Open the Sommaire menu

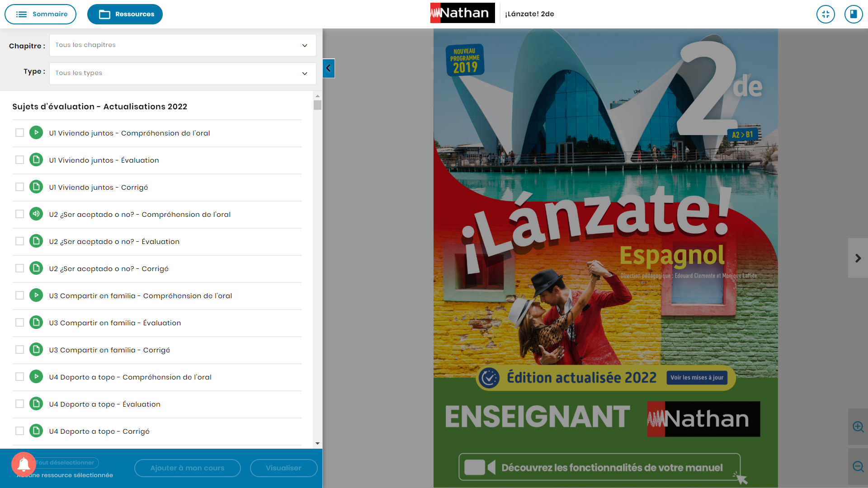(41, 14)
